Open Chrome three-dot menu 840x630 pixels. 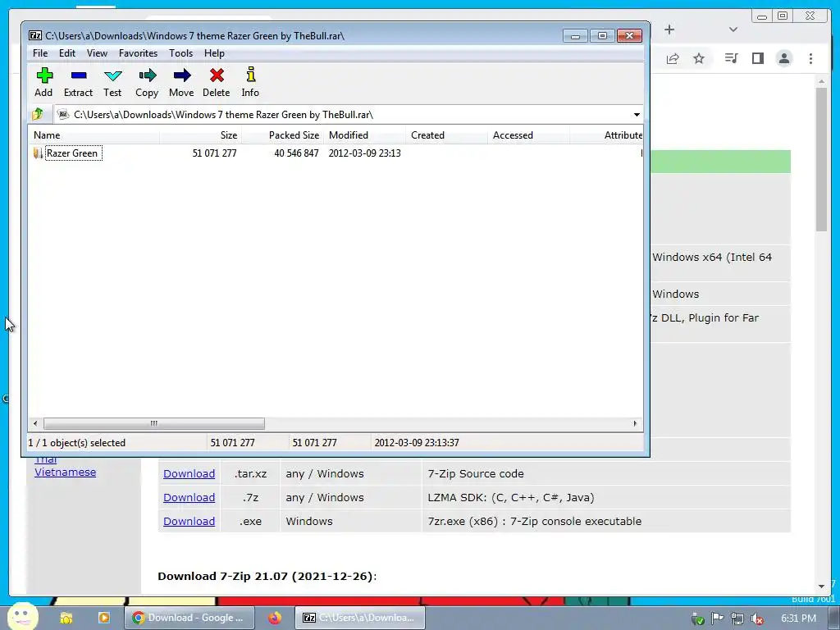[810, 58]
